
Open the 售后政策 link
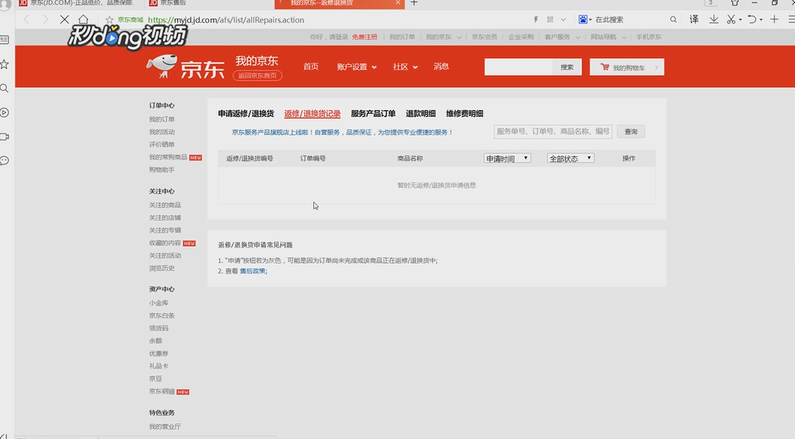click(252, 271)
